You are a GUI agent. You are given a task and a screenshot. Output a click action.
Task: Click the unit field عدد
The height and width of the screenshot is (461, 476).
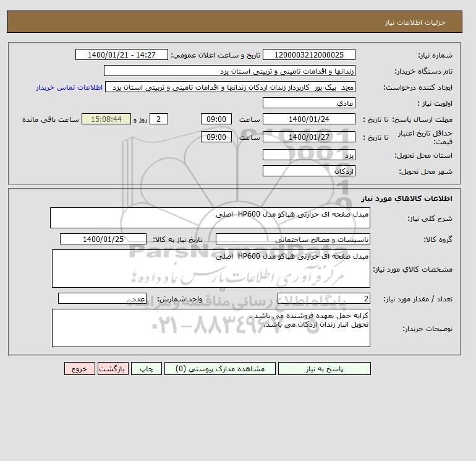click(x=102, y=299)
